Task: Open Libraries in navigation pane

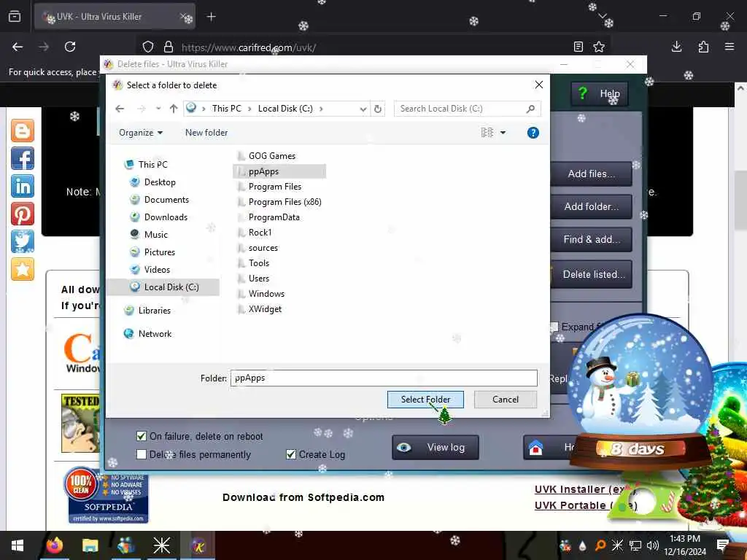Action: tap(155, 311)
